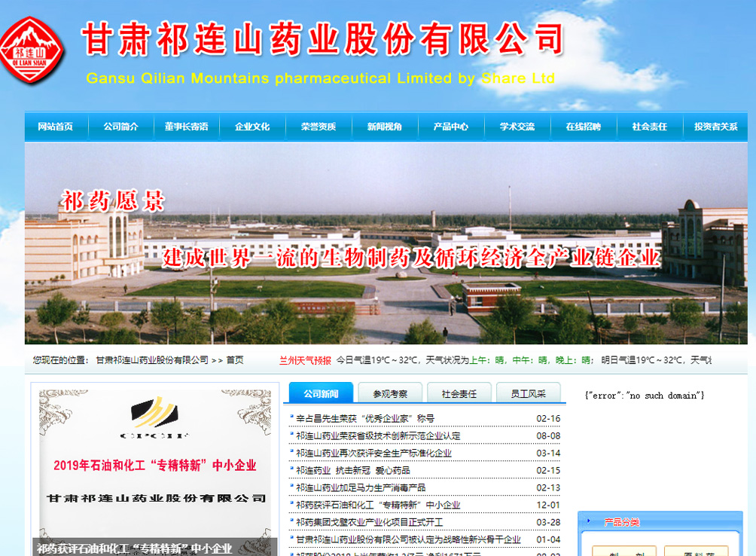Click the Qilian Shan red logo

[32, 50]
